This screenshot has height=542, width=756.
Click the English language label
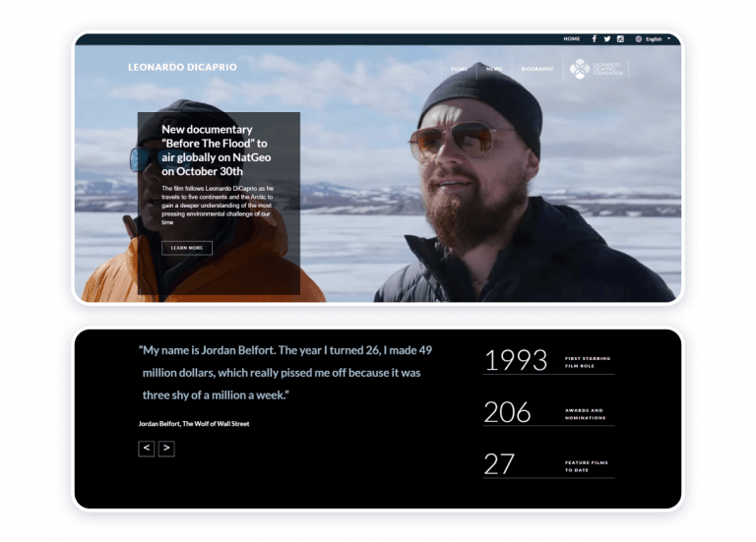654,39
